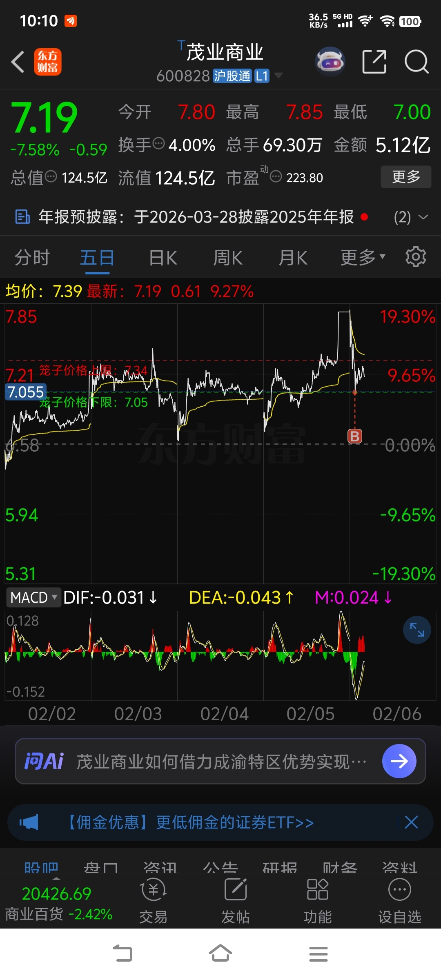Screen dimensions: 441x980
Task: Tap the 笼子价格上限 label
Action: coord(93,370)
